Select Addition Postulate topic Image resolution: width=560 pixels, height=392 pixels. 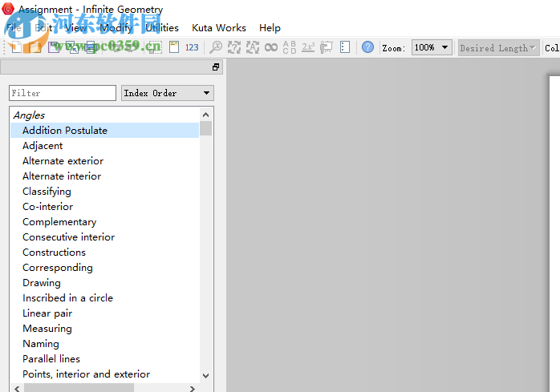coord(104,131)
